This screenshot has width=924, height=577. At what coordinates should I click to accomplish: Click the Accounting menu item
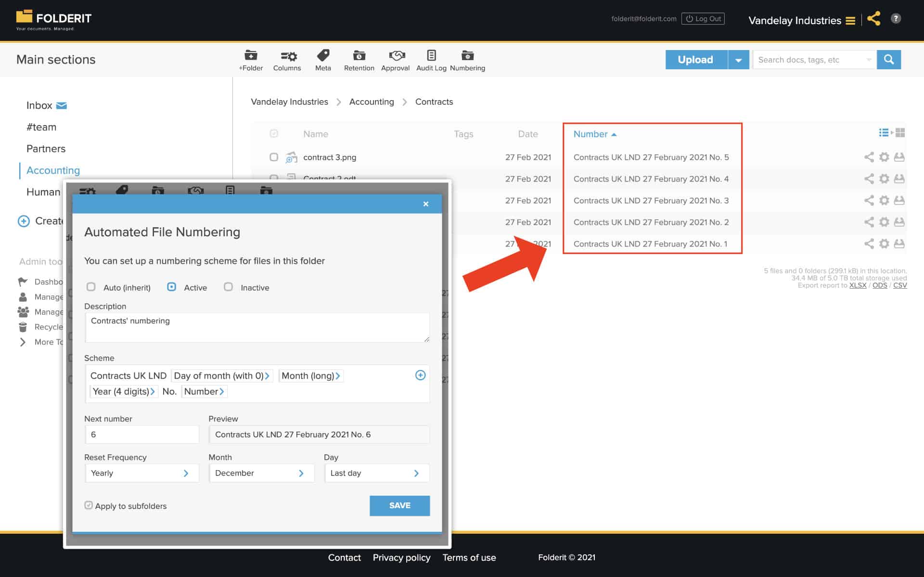(x=52, y=170)
